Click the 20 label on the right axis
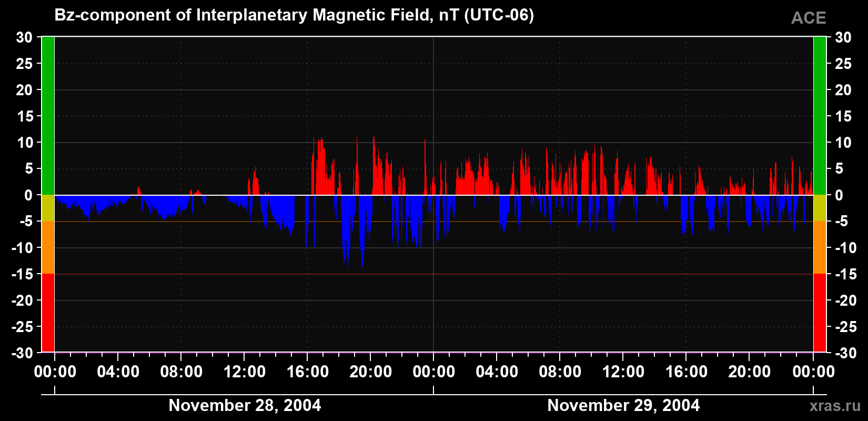Viewport: 868px width, 421px height. [843, 90]
